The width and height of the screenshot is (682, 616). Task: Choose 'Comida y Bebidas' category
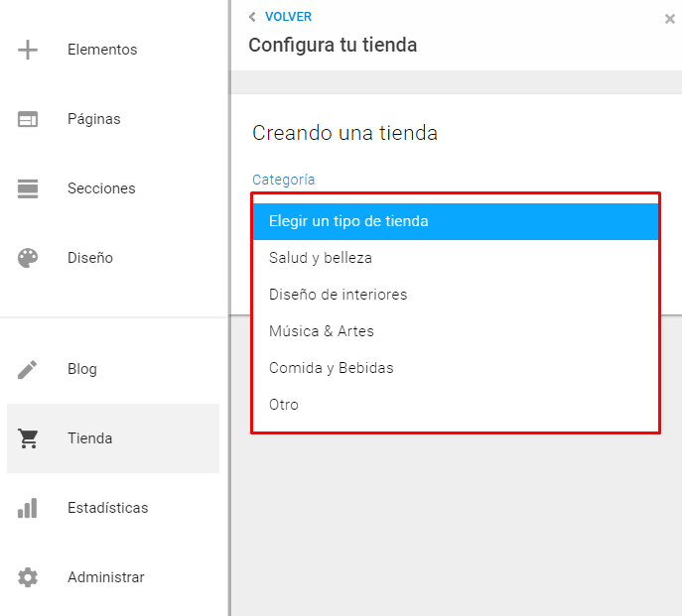tap(456, 368)
